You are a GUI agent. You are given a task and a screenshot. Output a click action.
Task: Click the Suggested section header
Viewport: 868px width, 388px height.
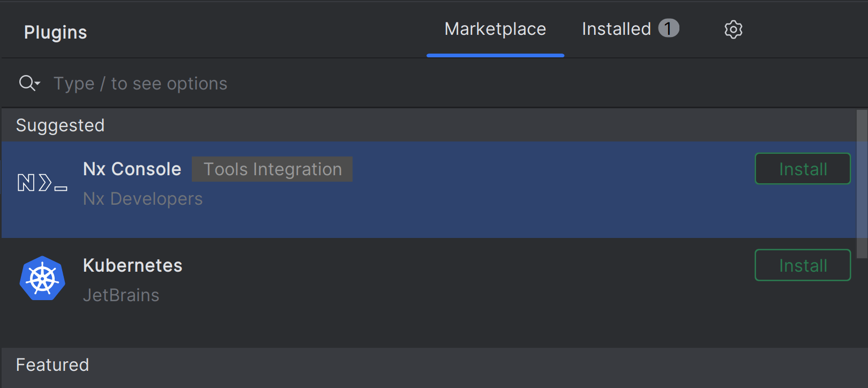[61, 125]
